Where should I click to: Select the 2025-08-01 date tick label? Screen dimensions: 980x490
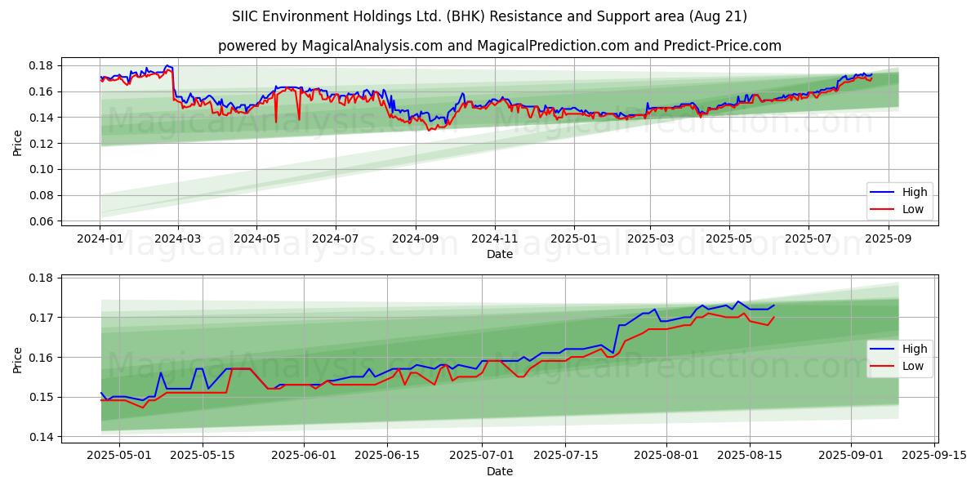pyautogui.click(x=668, y=457)
